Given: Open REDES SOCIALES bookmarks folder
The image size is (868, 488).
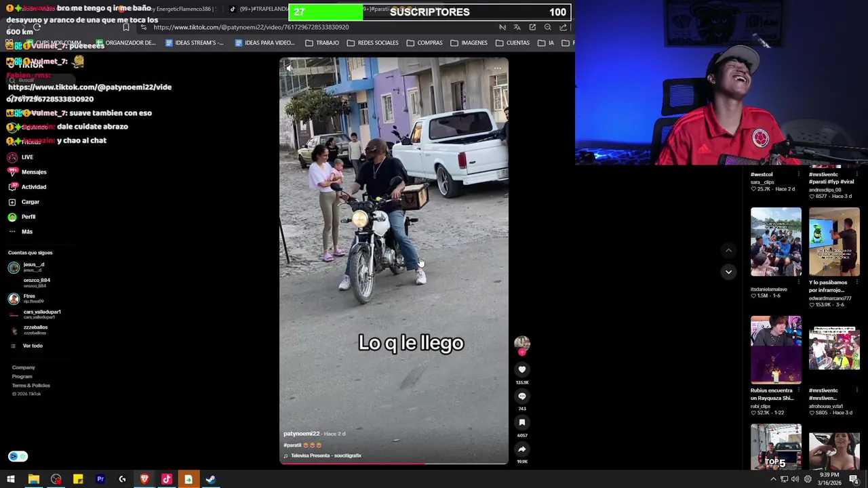Looking at the screenshot, I should (x=372, y=43).
